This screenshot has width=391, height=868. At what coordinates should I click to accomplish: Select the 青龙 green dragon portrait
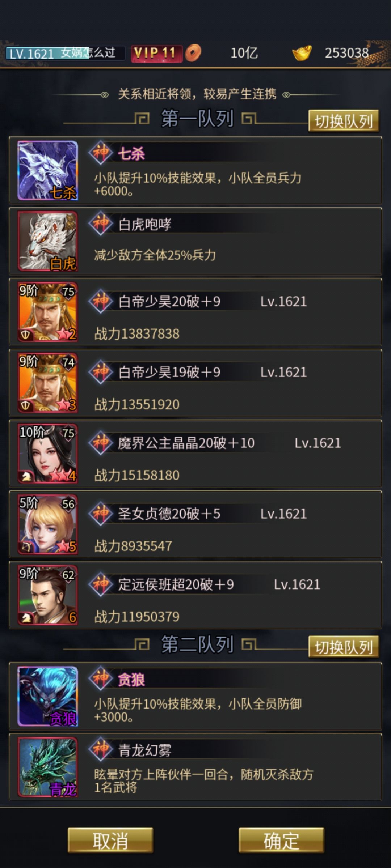[48, 767]
